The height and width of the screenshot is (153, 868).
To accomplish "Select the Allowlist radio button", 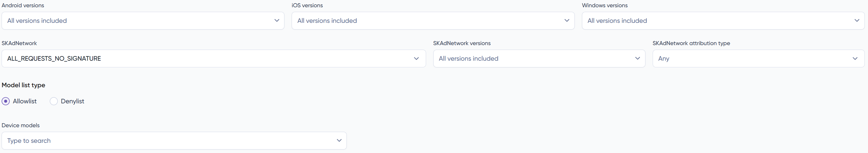I will pyautogui.click(x=6, y=101).
